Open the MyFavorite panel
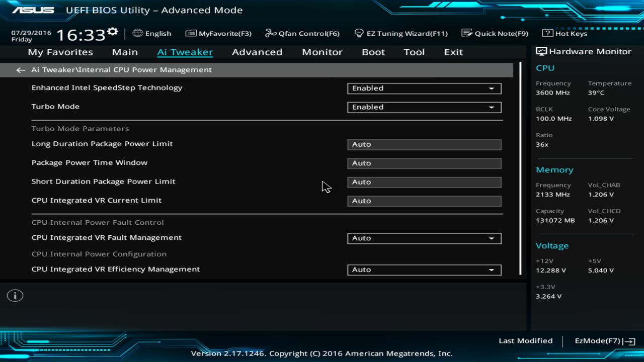 tap(218, 33)
